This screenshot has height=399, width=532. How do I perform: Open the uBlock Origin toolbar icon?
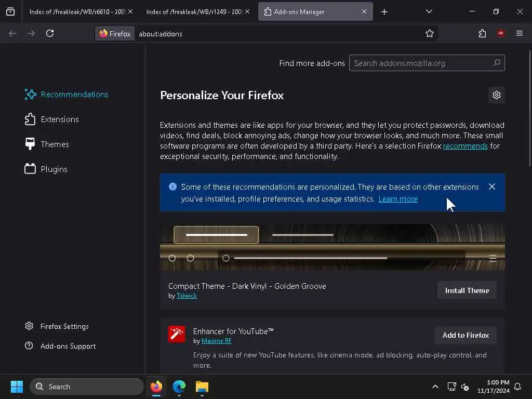[x=501, y=33]
